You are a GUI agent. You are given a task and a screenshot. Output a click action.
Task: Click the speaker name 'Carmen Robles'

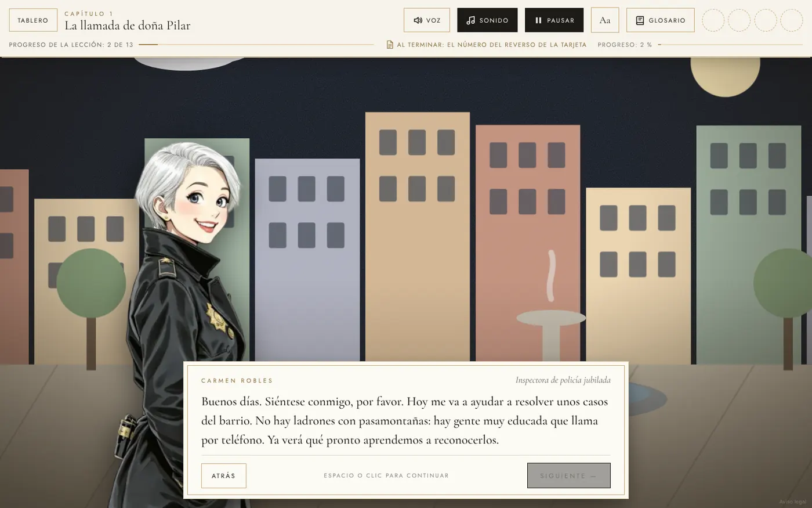(x=237, y=381)
